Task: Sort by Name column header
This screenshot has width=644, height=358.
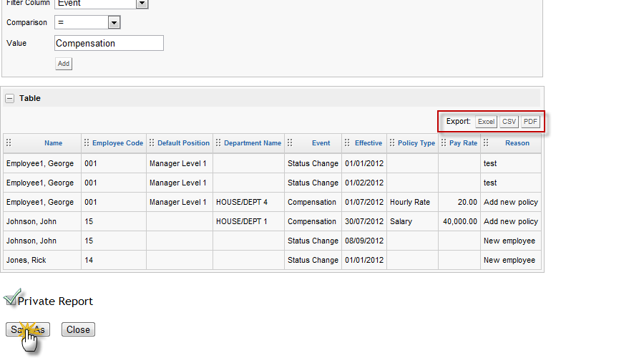Action: 54,143
